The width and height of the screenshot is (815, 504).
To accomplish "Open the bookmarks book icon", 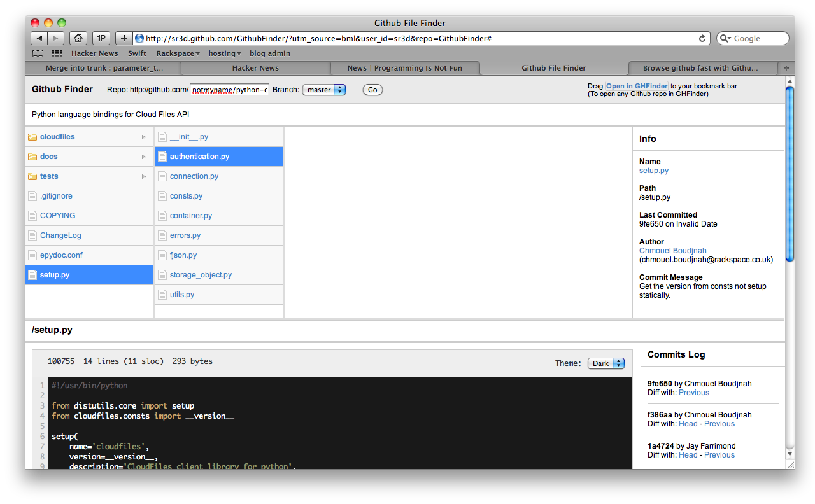I will pos(38,53).
